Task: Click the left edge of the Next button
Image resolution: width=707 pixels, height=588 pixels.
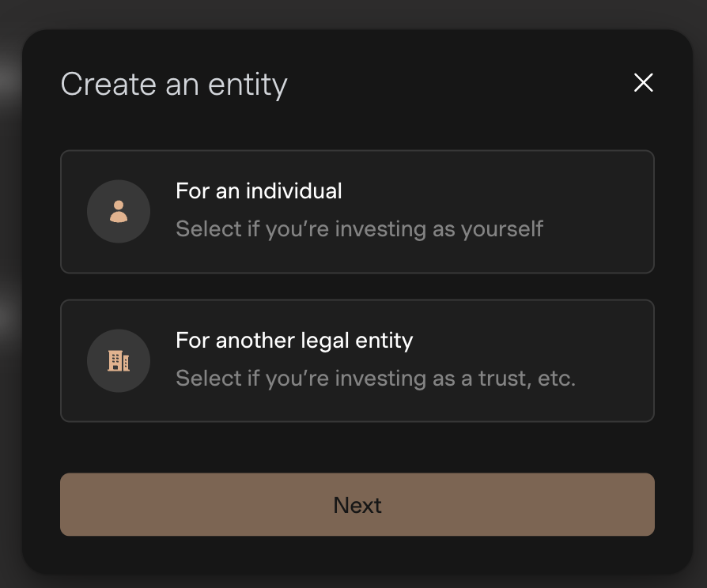Action: (71, 504)
